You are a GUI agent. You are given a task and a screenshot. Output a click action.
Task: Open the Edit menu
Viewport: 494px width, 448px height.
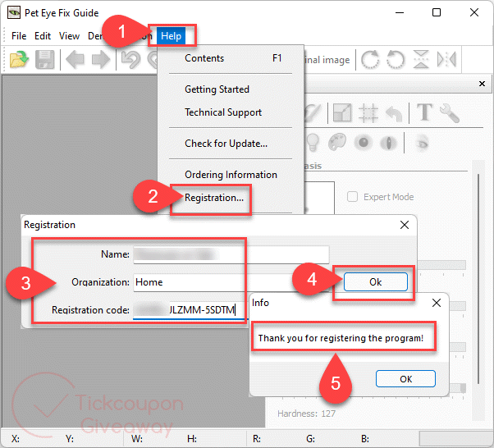(x=43, y=36)
